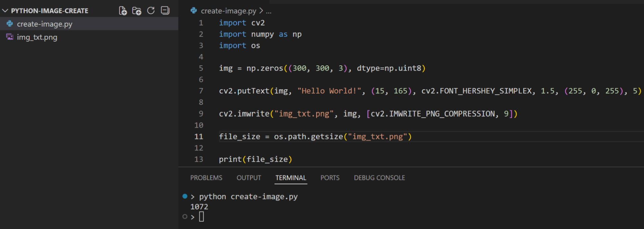Click the New Folder icon in Explorer
Image resolution: width=644 pixels, height=229 pixels.
(x=137, y=11)
